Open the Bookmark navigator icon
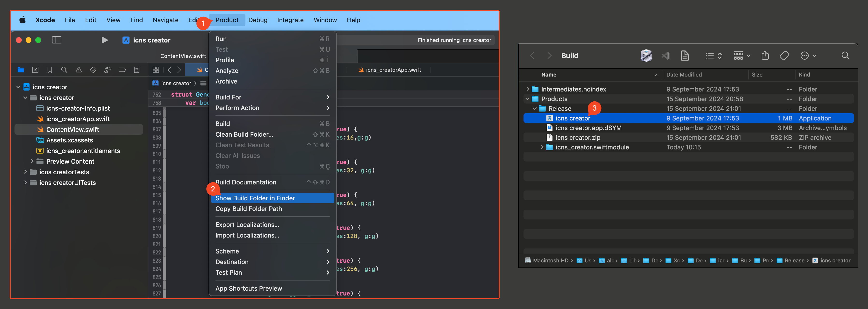The height and width of the screenshot is (309, 868). click(x=50, y=70)
